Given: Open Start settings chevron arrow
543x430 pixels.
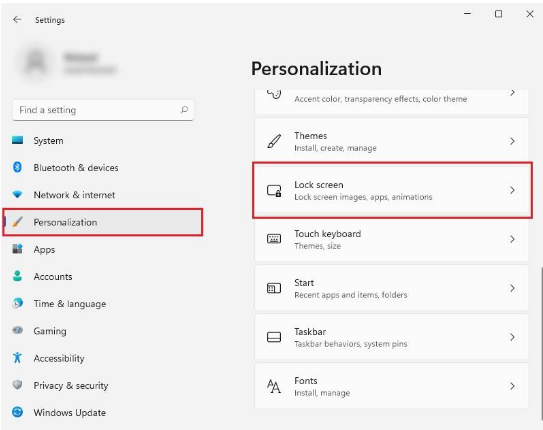Looking at the screenshot, I should tap(512, 288).
